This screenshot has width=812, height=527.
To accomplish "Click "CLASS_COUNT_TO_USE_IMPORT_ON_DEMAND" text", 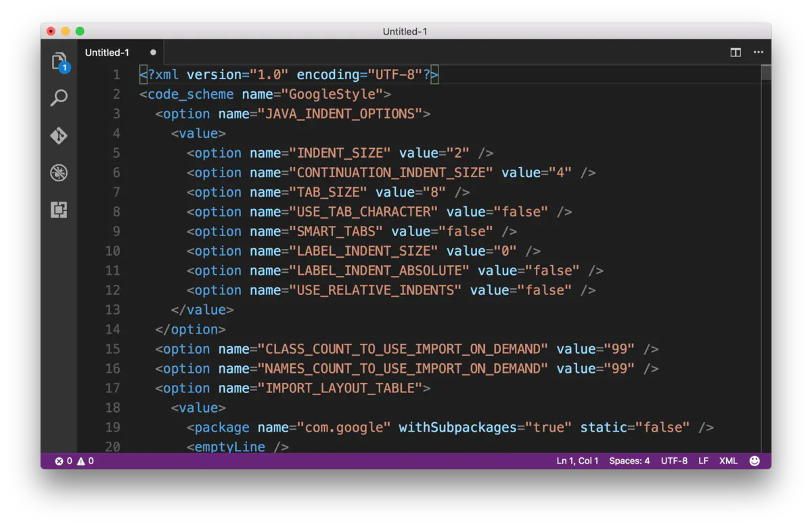I will tap(403, 350).
